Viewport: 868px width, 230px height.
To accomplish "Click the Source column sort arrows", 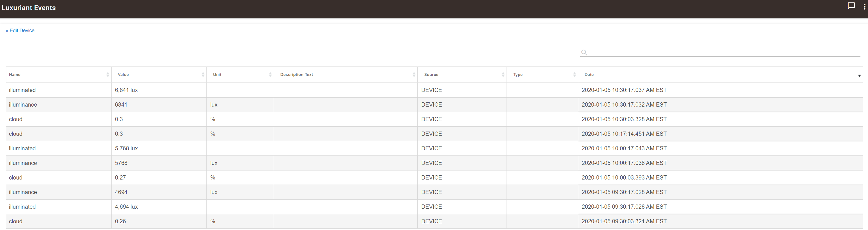I will coord(503,75).
